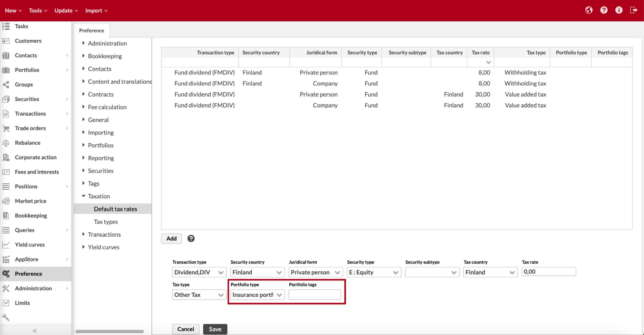Click the help icon next to Add

(x=191, y=238)
